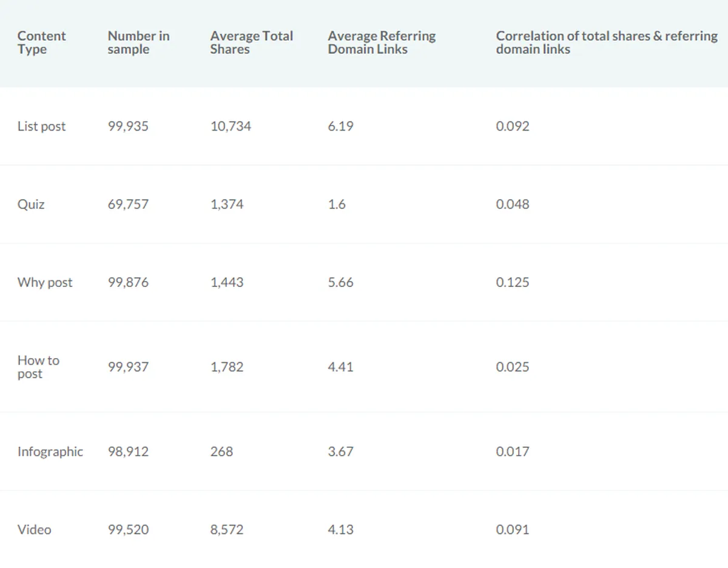The height and width of the screenshot is (568, 728).
Task: Select the 0.125 correlation value
Action: [x=513, y=283]
